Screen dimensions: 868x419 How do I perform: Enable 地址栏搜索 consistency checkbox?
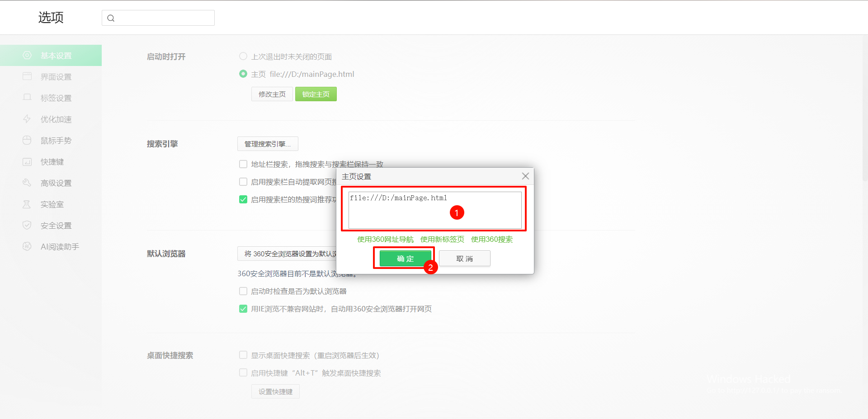point(243,164)
